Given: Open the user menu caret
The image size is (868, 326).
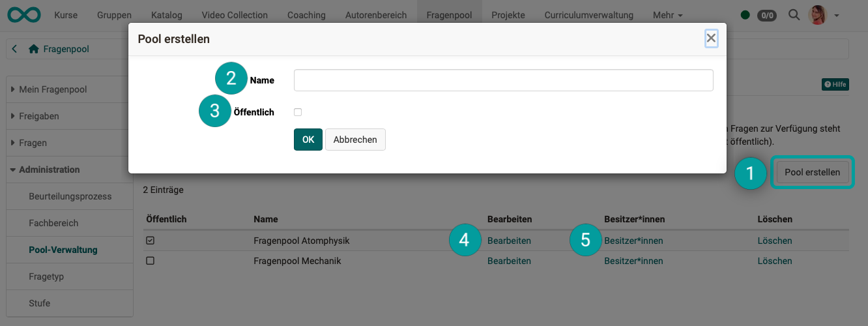Looking at the screenshot, I should pyautogui.click(x=837, y=15).
